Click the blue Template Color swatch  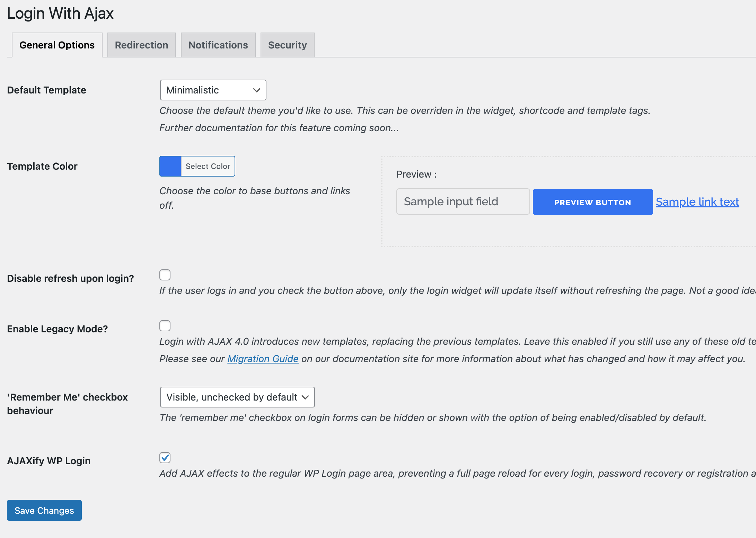click(170, 166)
